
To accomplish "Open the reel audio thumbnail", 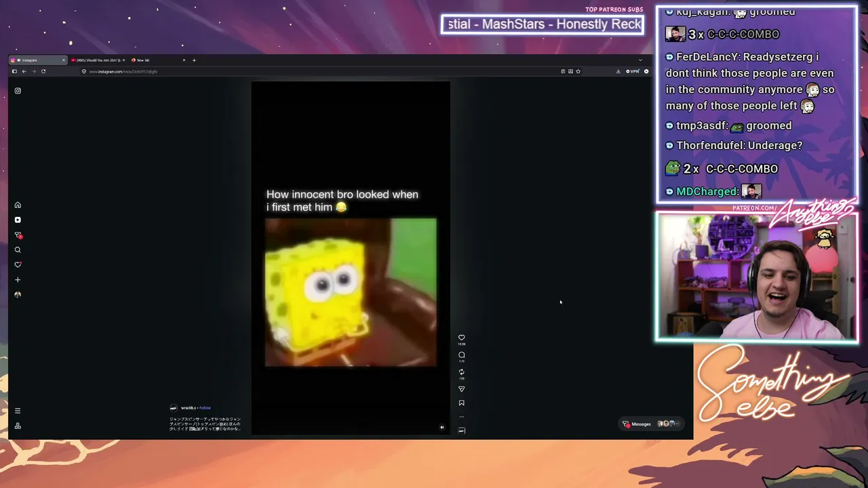I will point(462,430).
